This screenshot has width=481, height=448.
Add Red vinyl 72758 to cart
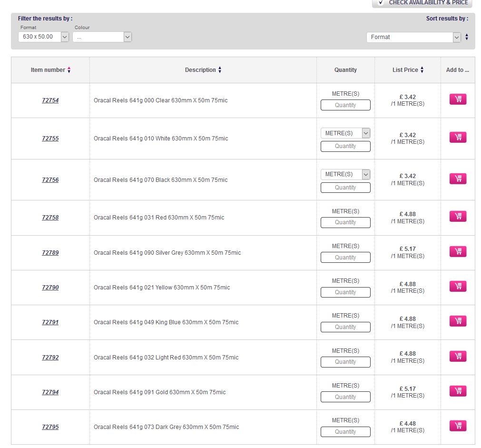(x=458, y=216)
